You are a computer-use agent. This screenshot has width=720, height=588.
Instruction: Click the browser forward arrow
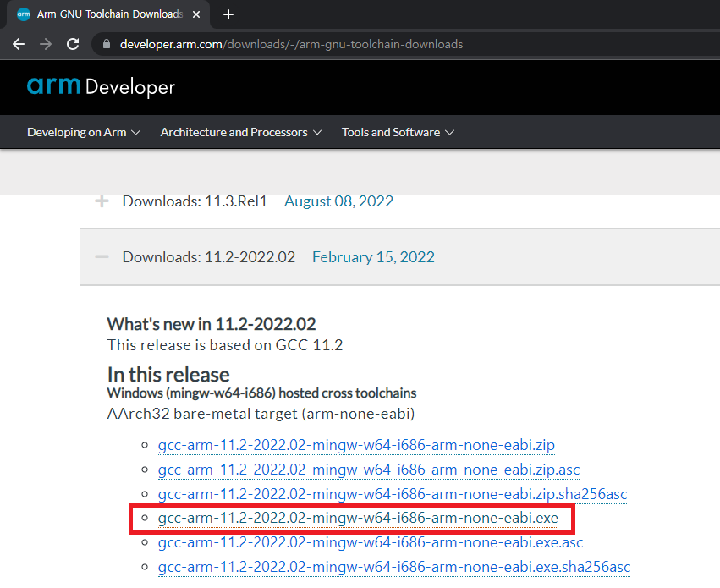point(46,44)
